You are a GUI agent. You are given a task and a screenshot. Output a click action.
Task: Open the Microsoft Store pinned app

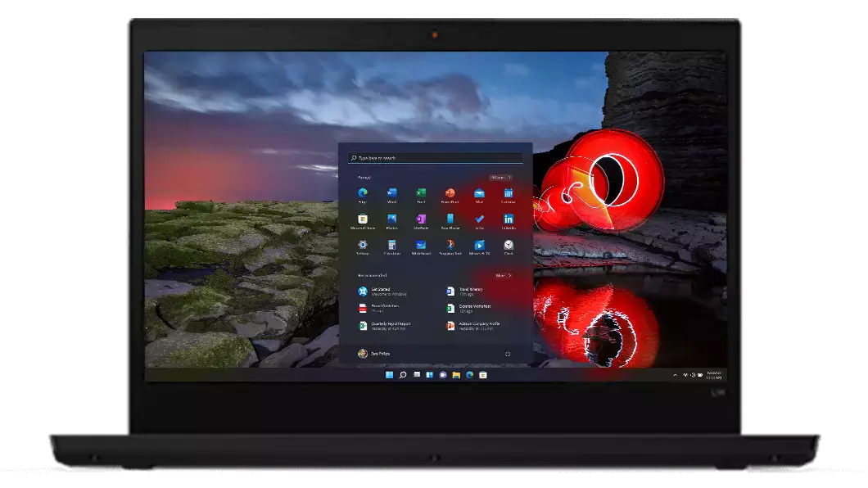[363, 219]
